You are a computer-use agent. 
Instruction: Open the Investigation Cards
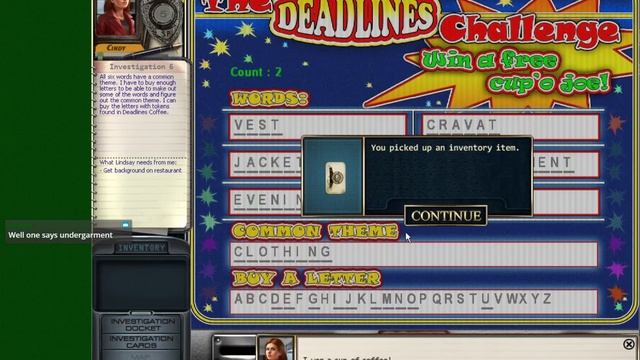[141, 342]
